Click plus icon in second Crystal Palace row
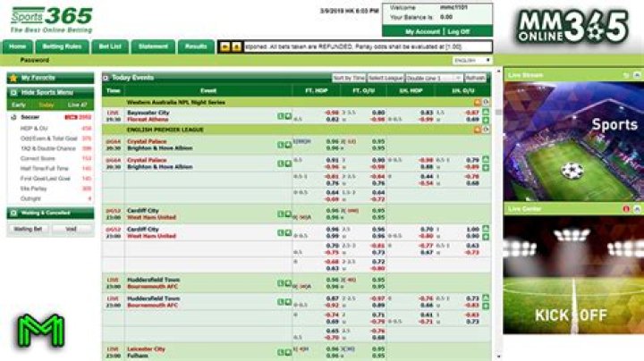644x361 pixels. pyautogui.click(x=486, y=168)
